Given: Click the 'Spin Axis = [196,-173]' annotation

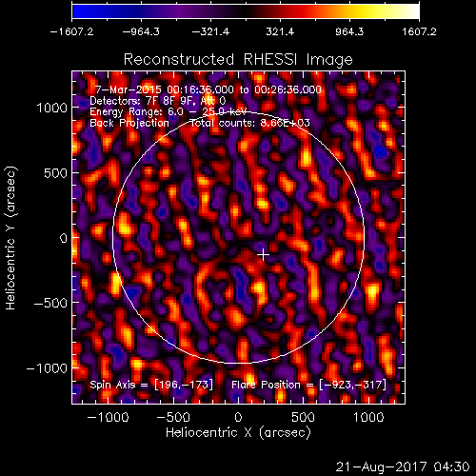Looking at the screenshot, I should [x=151, y=385].
